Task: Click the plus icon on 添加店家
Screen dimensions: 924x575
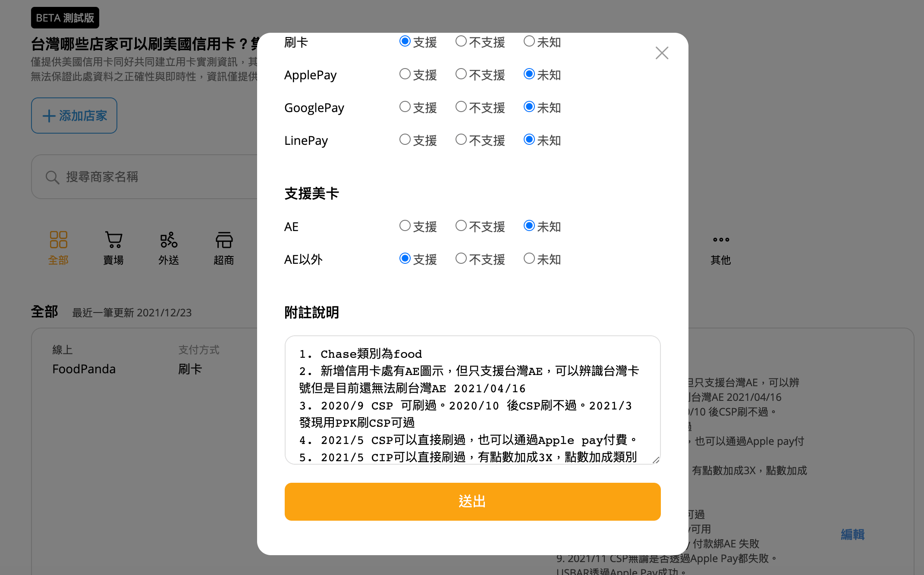Action: click(47, 116)
